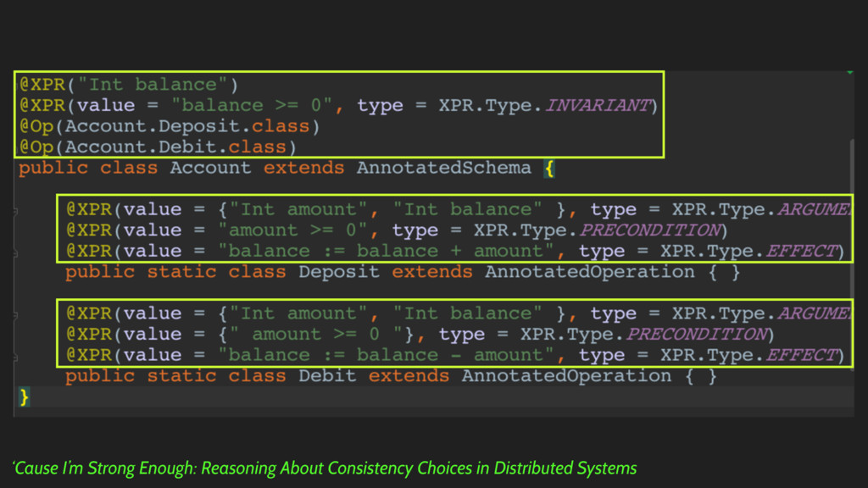
Task: Click the editor vertical scrollbar
Action: tap(851, 254)
